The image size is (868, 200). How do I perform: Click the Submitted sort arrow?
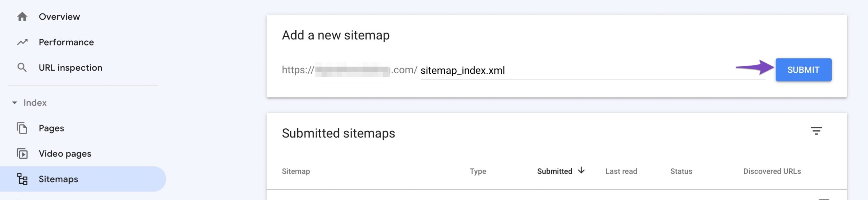581,170
